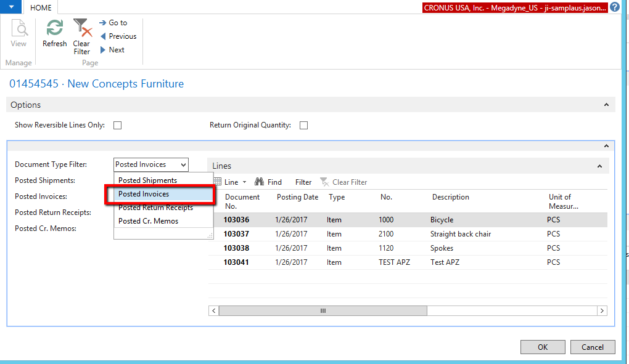Check the Return Original Quantity box
Screen dimensions: 629x364
pyautogui.click(x=303, y=126)
